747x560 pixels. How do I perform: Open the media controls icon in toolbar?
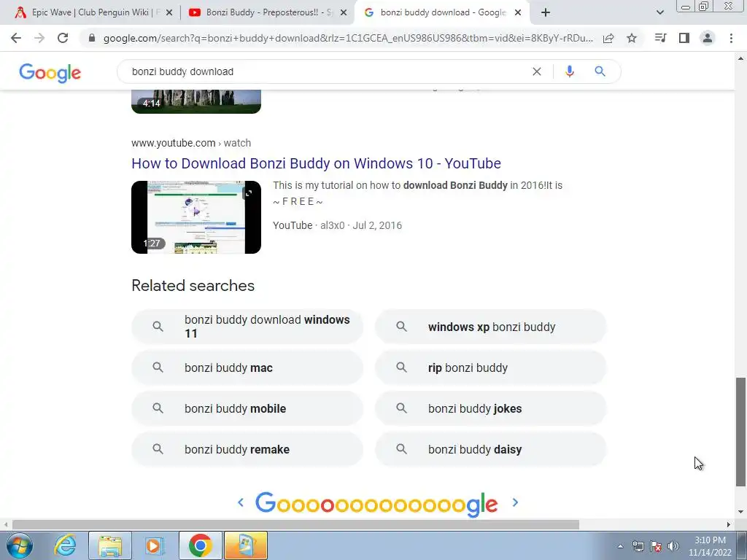660,38
